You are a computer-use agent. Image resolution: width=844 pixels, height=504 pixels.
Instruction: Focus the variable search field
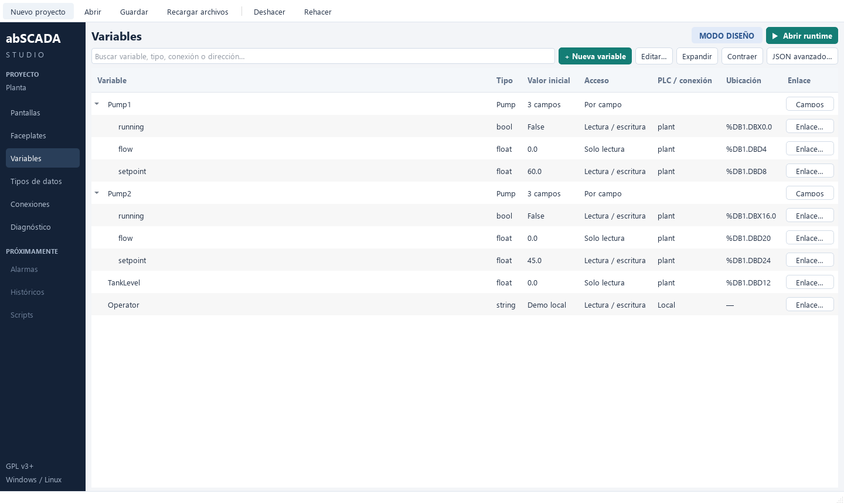pyautogui.click(x=323, y=56)
